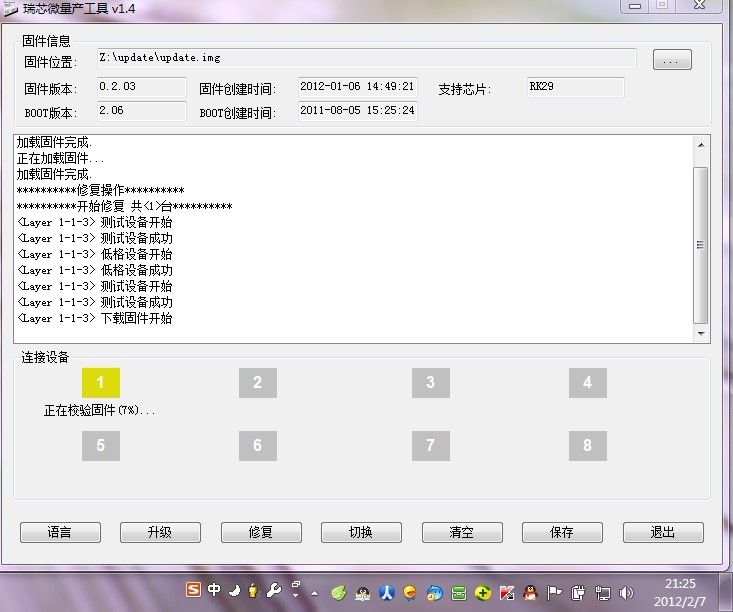This screenshot has height=612, width=733.
Task: Click log line '修复操作' header
Action: tap(101, 190)
